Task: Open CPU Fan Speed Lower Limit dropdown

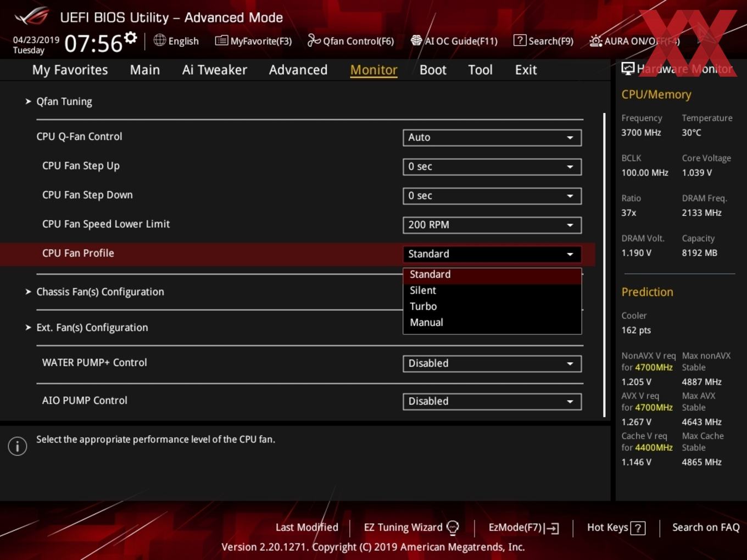Action: click(x=492, y=225)
